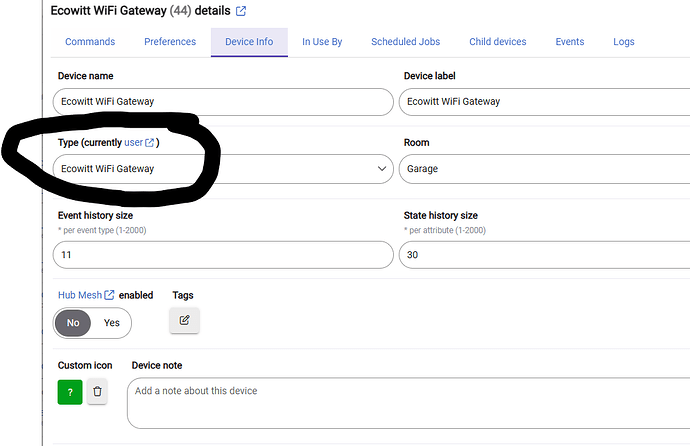Image resolution: width=690 pixels, height=446 pixels.
Task: Click the Event history size field
Action: click(223, 255)
